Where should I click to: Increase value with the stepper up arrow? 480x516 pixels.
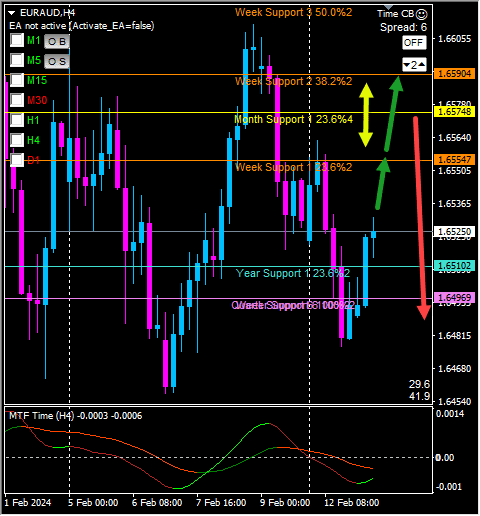tap(422, 64)
